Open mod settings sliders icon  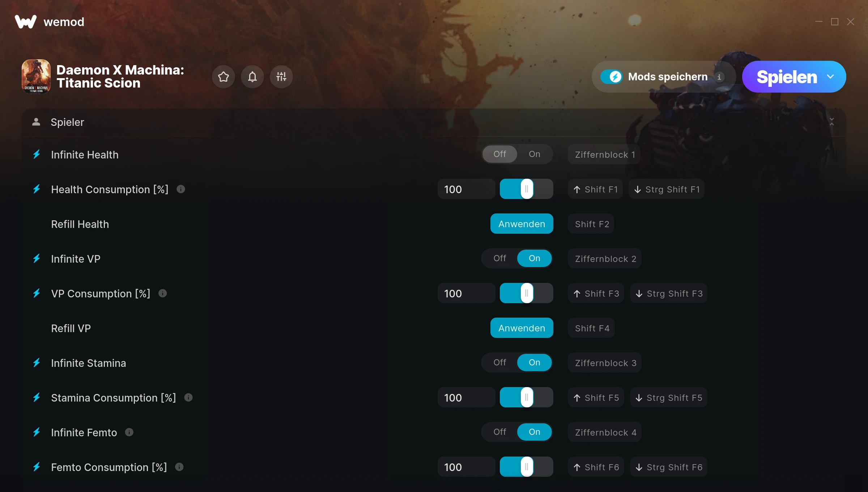tap(281, 77)
